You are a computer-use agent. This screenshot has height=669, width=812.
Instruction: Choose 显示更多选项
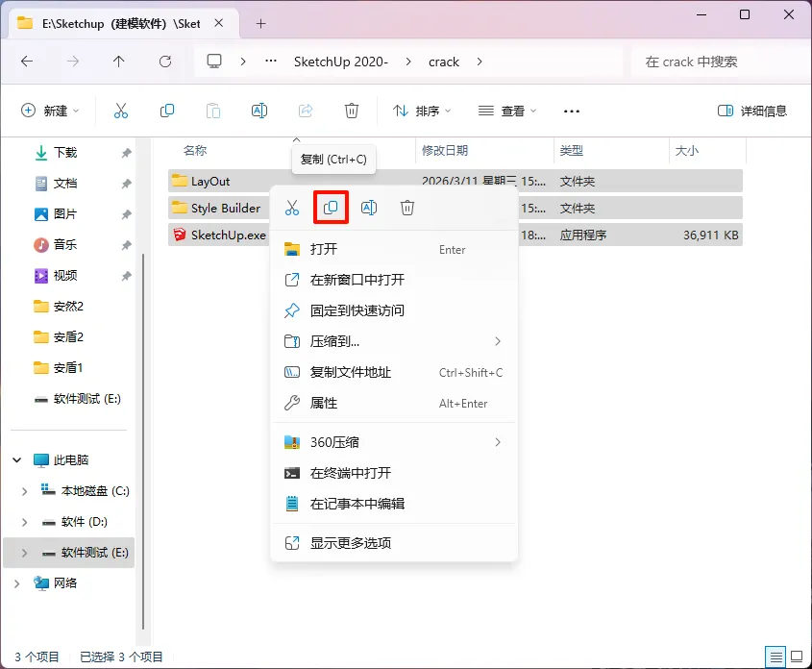394,543
